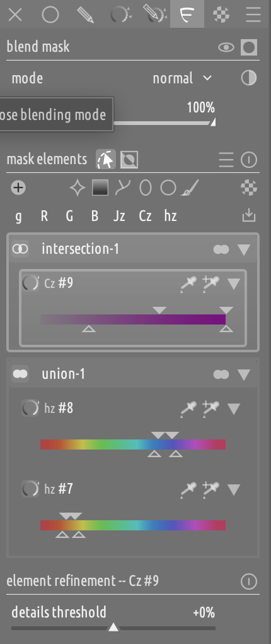The height and width of the screenshot is (644, 271).
Task: Open the mask elements hamburger menu
Action: (226, 159)
